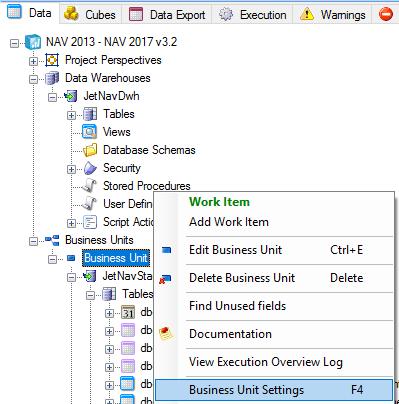The image size is (399, 404).
Task: Click the staging Tables icon
Action: (x=109, y=294)
